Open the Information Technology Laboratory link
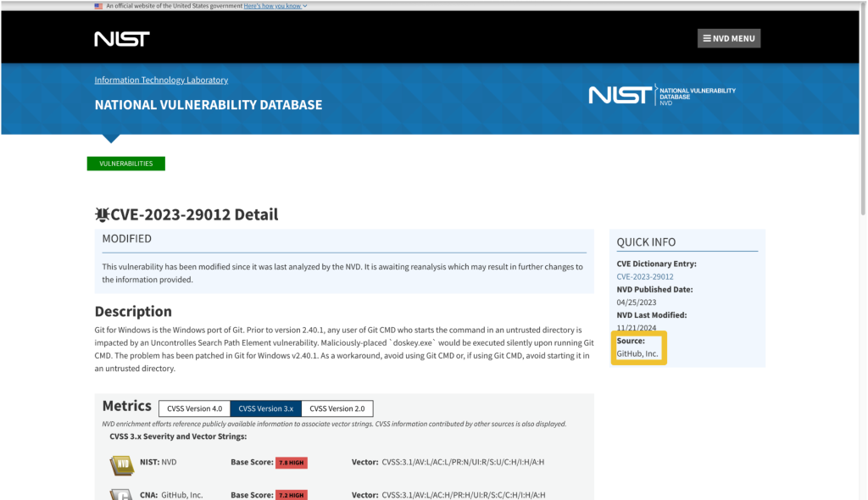The image size is (868, 500). (x=161, y=80)
